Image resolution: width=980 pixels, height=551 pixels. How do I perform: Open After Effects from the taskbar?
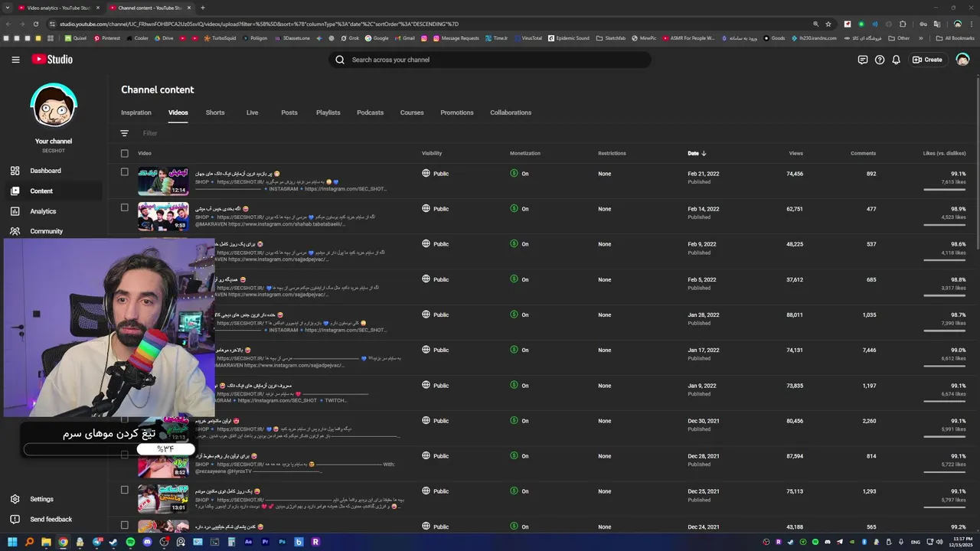click(x=248, y=542)
